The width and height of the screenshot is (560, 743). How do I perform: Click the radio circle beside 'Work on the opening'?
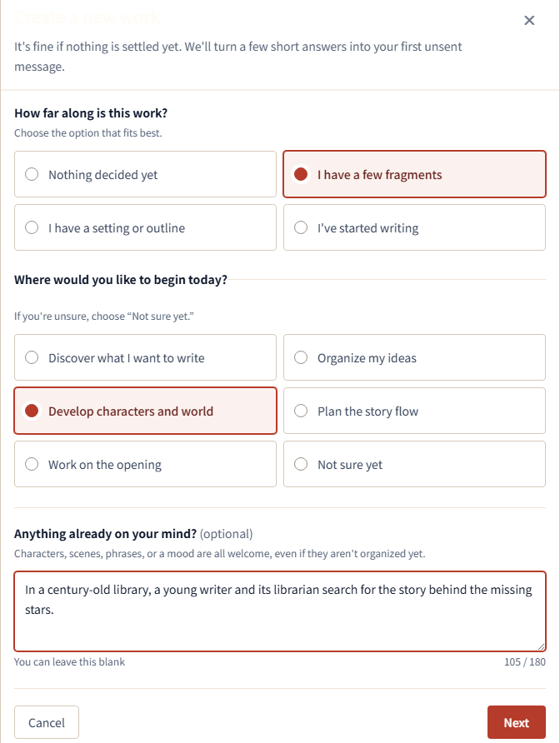pos(32,464)
